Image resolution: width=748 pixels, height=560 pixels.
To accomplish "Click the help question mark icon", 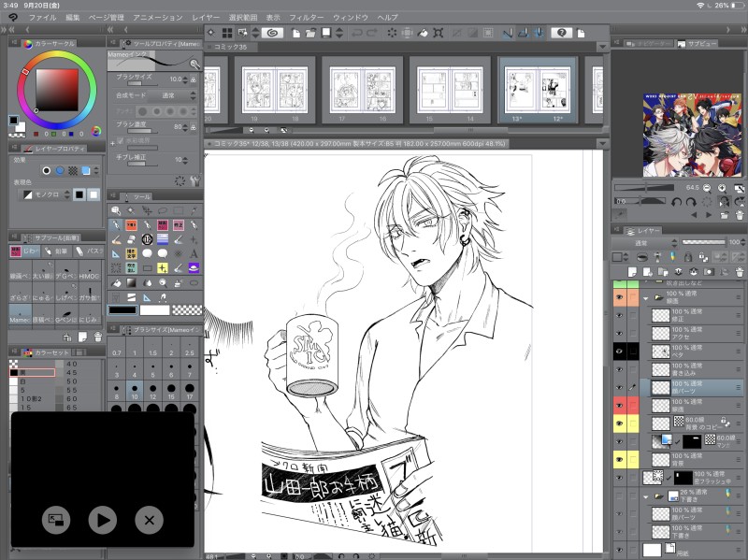I will 562,33.
